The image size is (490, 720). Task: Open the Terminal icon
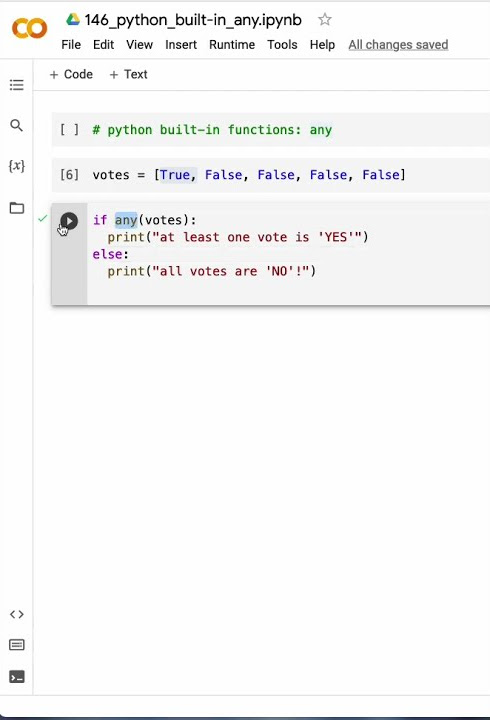click(x=17, y=677)
